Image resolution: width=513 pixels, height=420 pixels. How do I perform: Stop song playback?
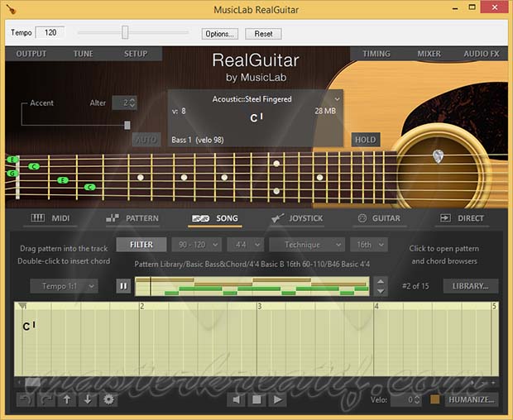(257, 400)
